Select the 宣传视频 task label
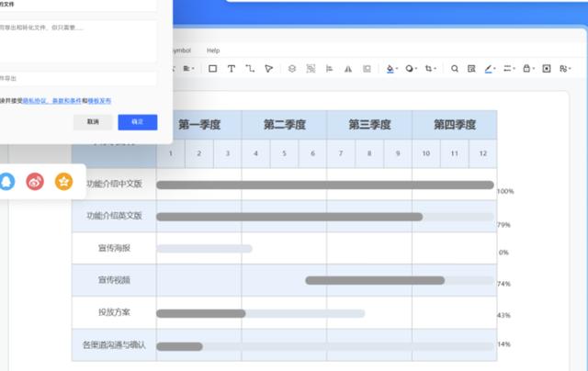 pyautogui.click(x=114, y=280)
